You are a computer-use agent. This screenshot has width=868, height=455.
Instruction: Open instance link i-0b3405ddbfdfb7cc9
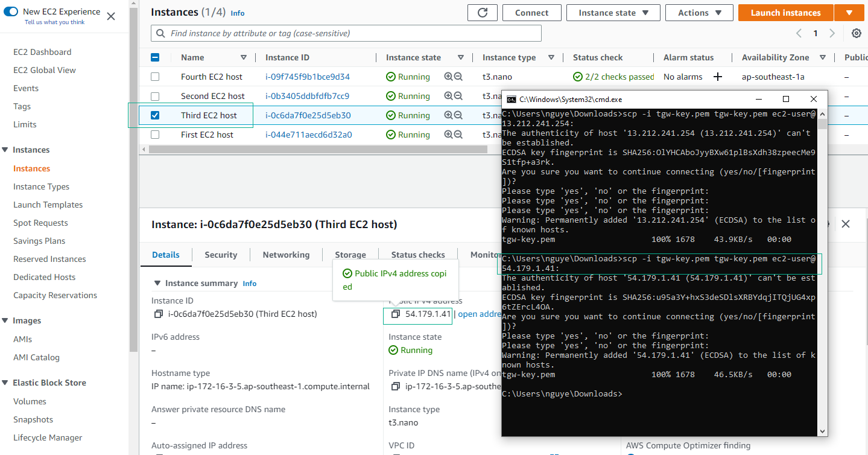(308, 96)
